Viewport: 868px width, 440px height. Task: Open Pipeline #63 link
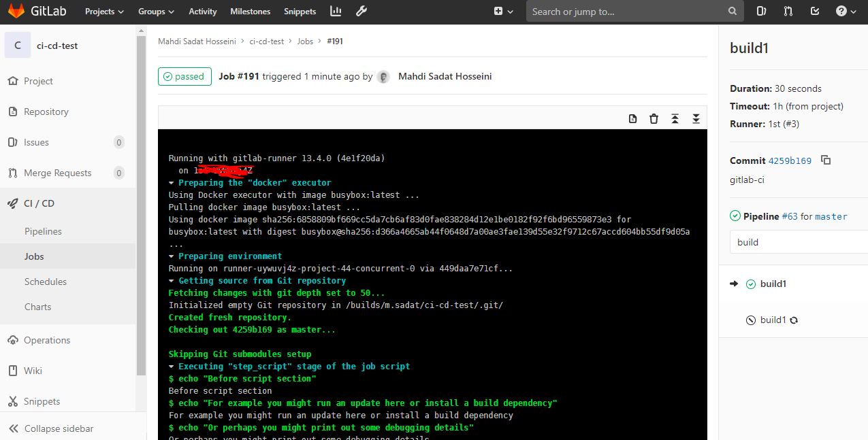tap(790, 216)
